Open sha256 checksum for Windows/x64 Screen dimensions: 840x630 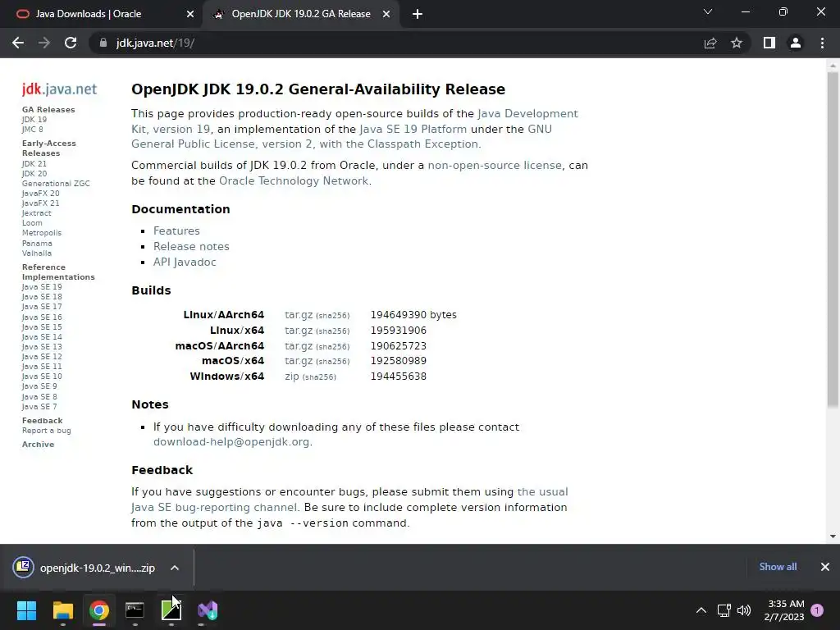pos(319,377)
